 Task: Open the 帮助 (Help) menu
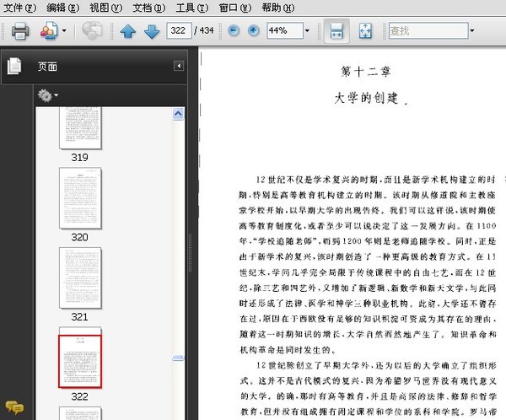[277, 8]
